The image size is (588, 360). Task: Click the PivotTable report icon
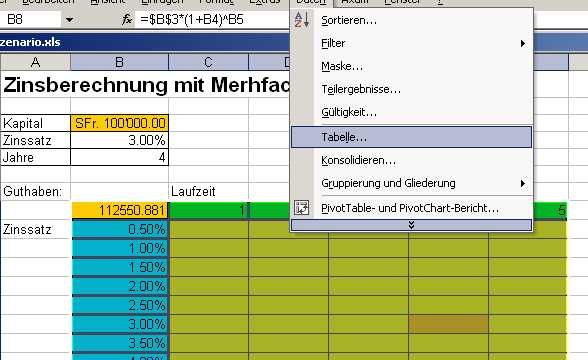pyautogui.click(x=302, y=208)
